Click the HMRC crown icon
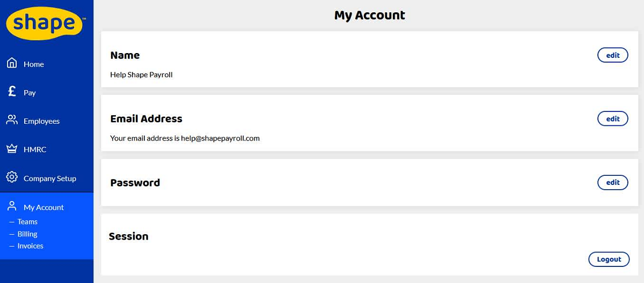The image size is (644, 283). click(12, 148)
